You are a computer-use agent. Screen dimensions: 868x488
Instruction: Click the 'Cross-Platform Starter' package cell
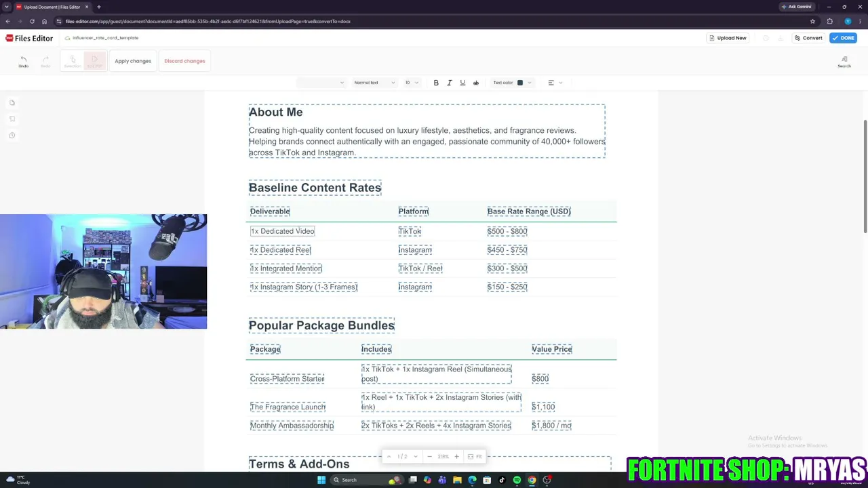[x=287, y=379]
